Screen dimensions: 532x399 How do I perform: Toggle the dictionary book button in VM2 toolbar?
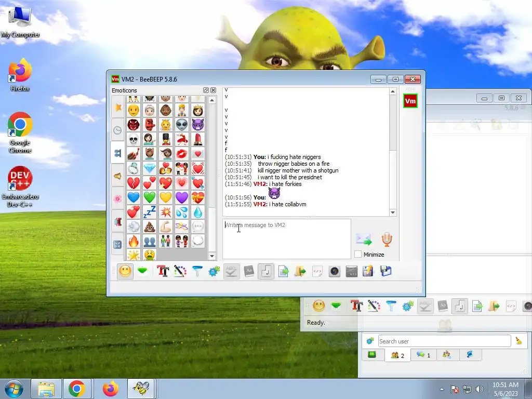(x=249, y=271)
